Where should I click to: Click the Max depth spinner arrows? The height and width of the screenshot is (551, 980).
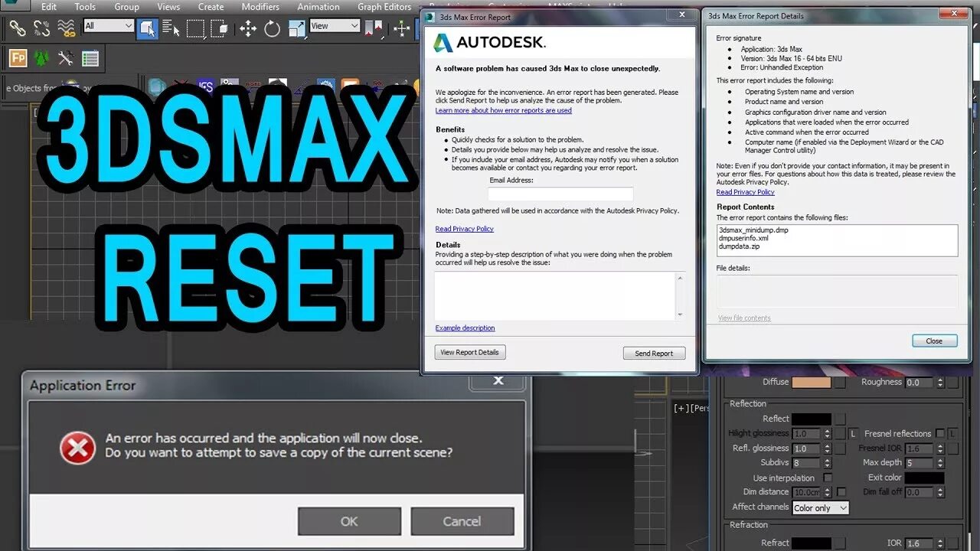pos(940,463)
